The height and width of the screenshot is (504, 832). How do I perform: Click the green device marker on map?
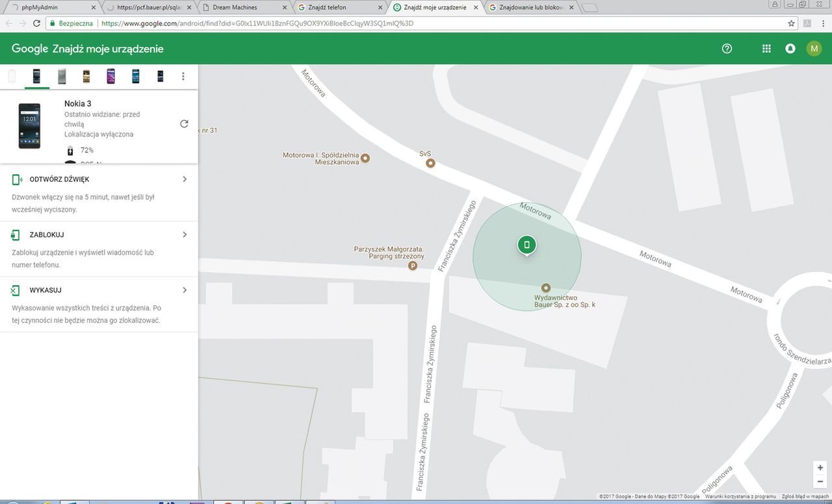[x=526, y=245]
